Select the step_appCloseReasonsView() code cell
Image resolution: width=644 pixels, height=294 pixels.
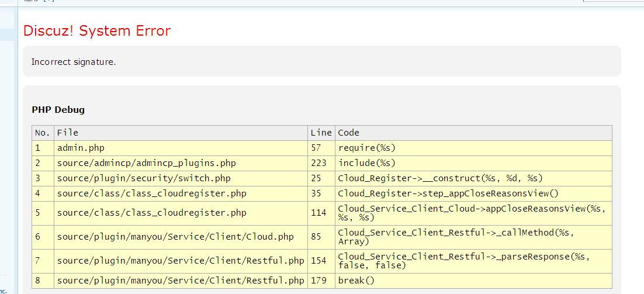473,193
